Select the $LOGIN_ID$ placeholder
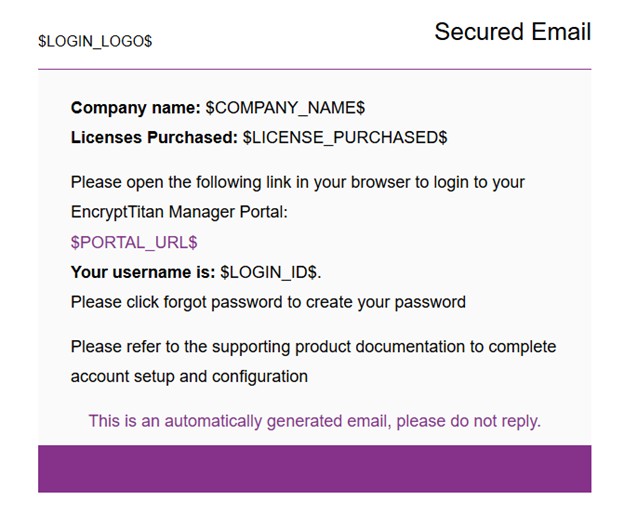 [x=269, y=272]
